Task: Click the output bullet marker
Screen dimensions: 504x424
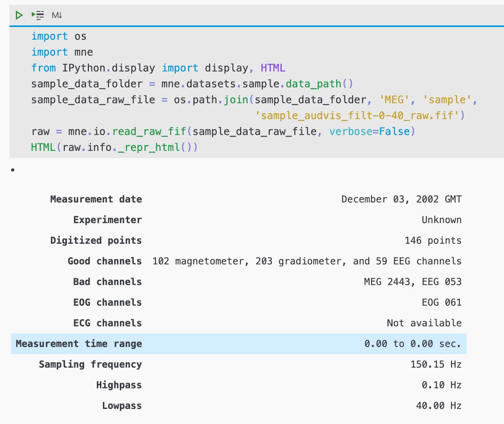Action: click(x=13, y=170)
